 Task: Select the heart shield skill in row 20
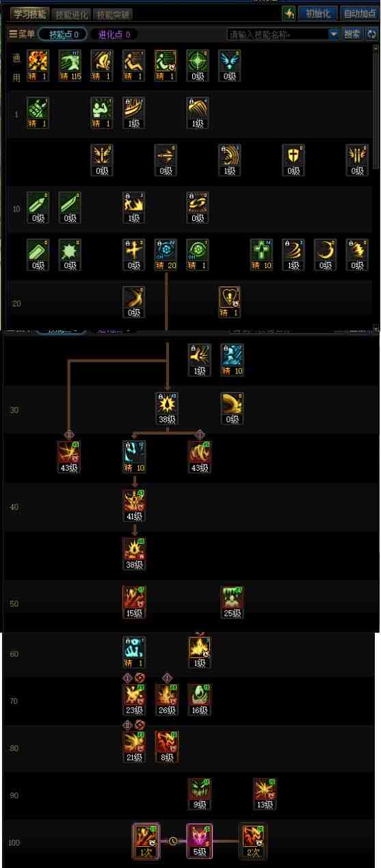pyautogui.click(x=229, y=302)
